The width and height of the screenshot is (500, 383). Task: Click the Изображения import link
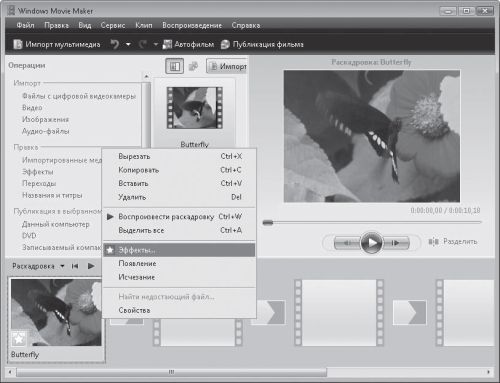45,119
